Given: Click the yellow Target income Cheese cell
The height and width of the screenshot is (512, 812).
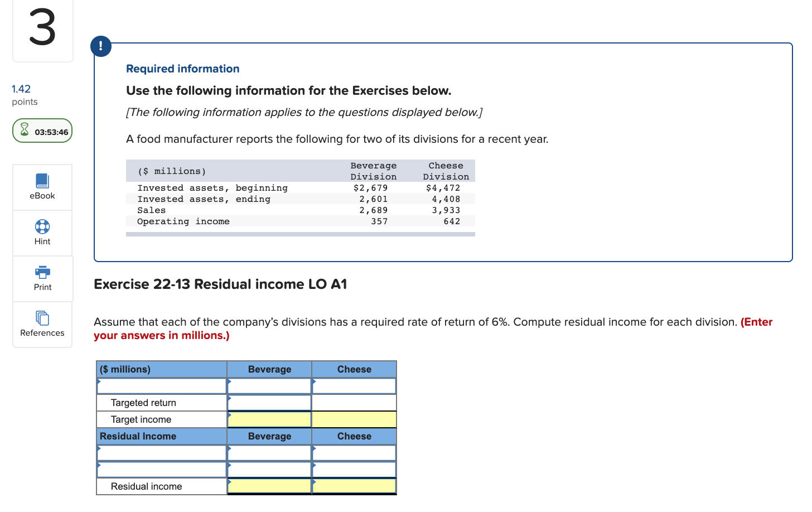Looking at the screenshot, I should [x=354, y=419].
